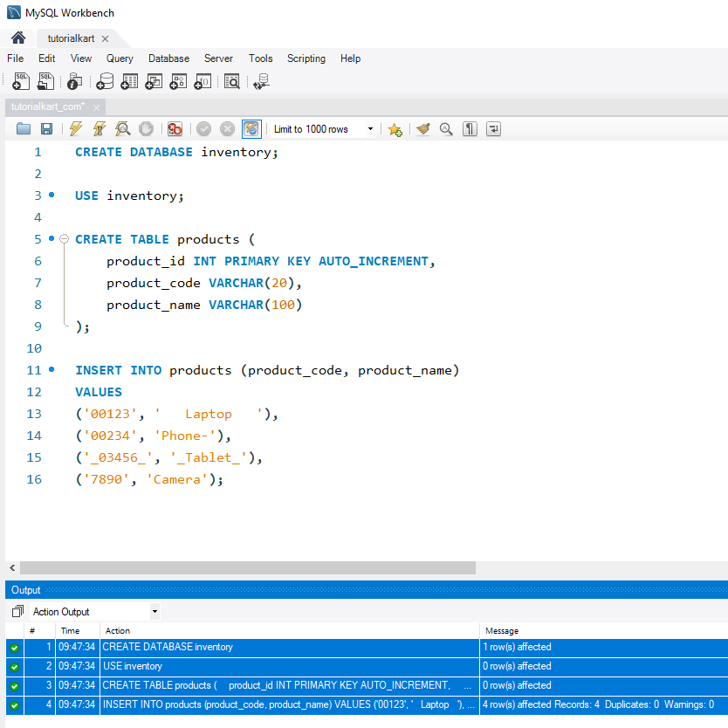Place cursor on the USE inventory line
The height and width of the screenshot is (728, 728).
129,196
